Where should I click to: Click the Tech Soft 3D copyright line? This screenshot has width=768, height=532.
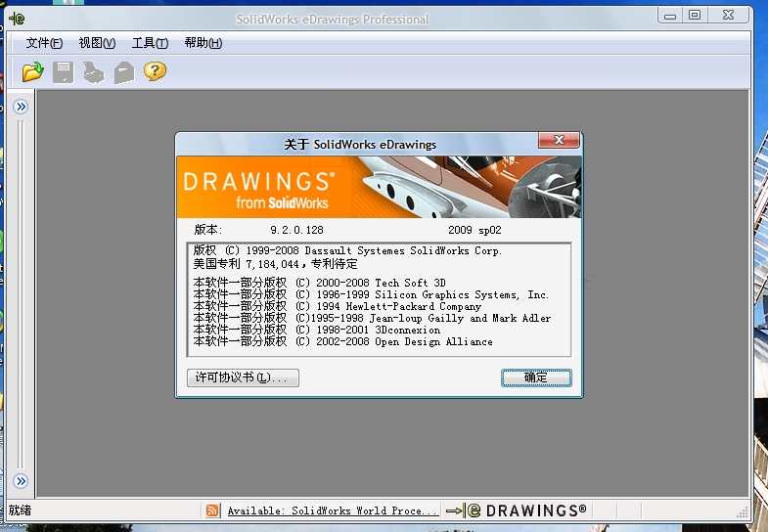point(319,283)
